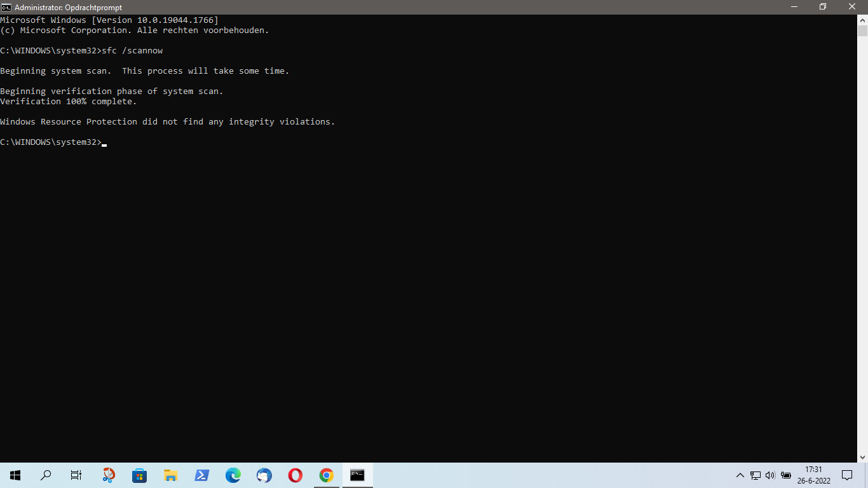This screenshot has width=868, height=488.
Task: Open the volume tray icon
Action: (x=770, y=475)
